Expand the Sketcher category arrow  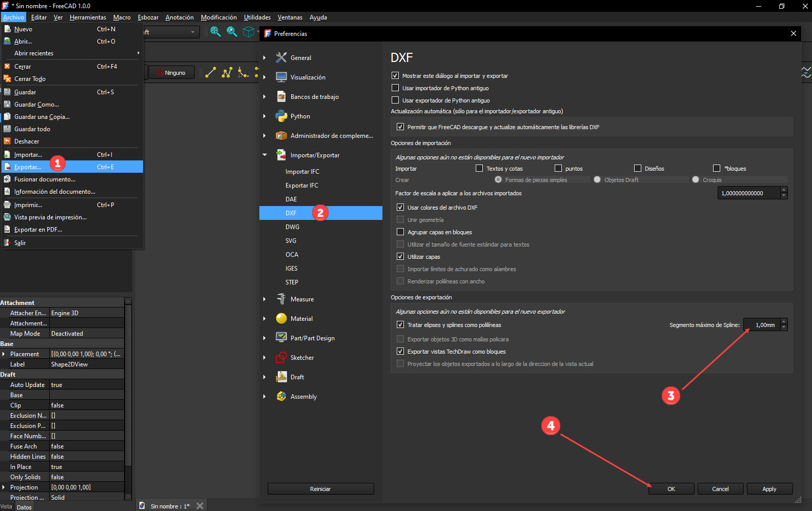[x=265, y=357]
